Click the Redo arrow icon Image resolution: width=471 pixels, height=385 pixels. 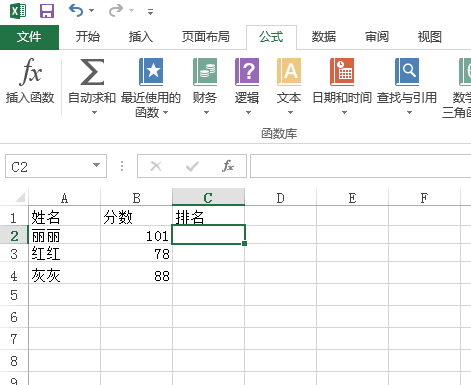116,11
